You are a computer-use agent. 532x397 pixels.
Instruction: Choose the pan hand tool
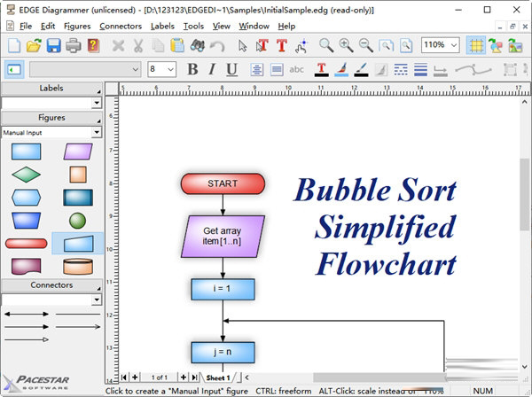pyautogui.click(x=301, y=46)
